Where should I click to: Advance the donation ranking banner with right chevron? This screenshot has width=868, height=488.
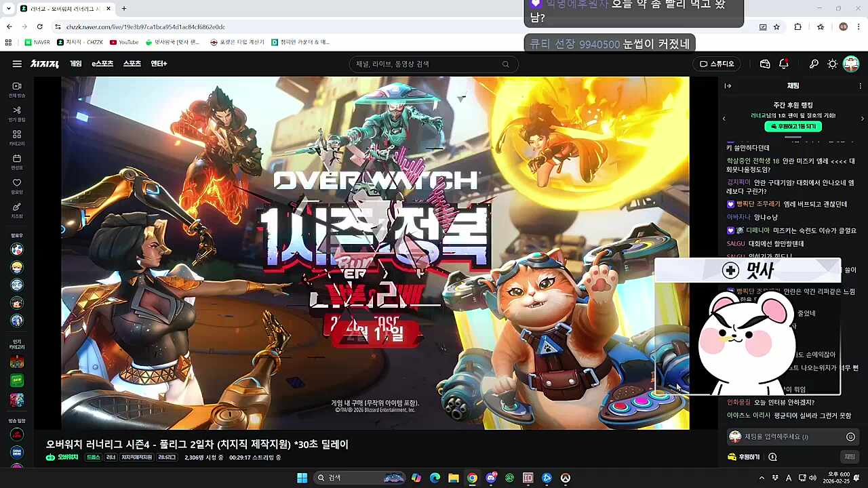click(x=863, y=118)
